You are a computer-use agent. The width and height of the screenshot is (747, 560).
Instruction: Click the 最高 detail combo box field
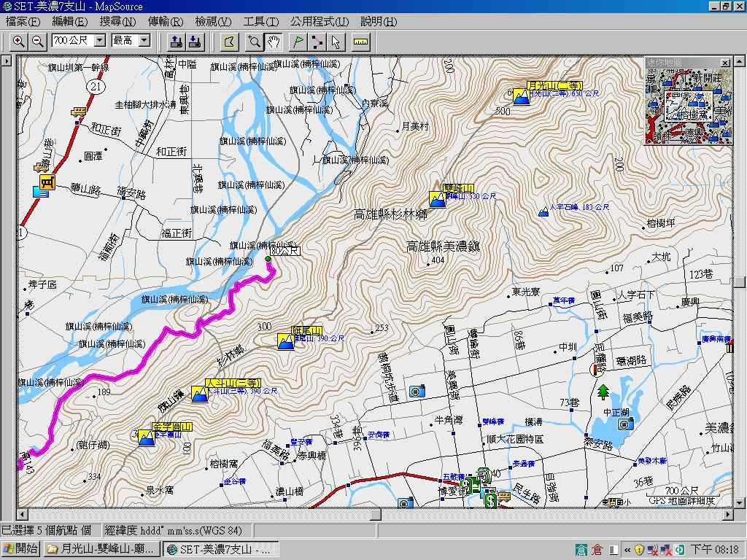click(131, 41)
